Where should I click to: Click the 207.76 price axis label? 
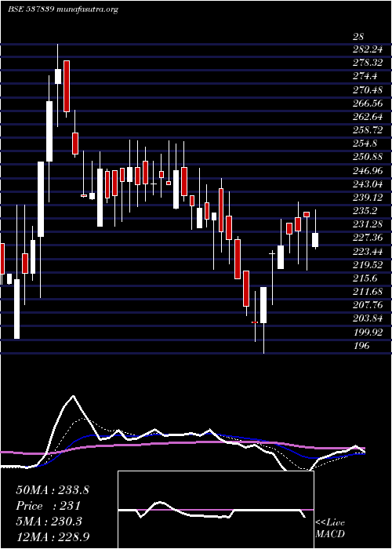click(366, 305)
